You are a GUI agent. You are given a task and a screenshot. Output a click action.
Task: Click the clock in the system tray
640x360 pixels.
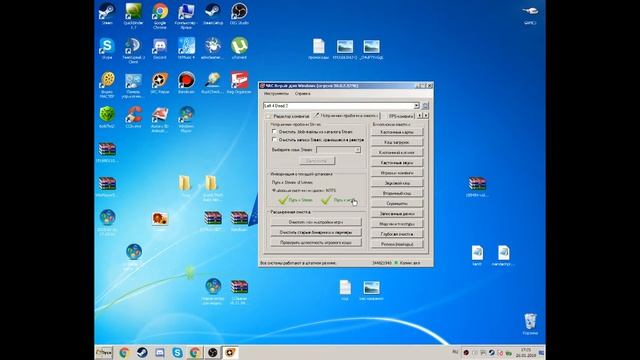pyautogui.click(x=525, y=353)
